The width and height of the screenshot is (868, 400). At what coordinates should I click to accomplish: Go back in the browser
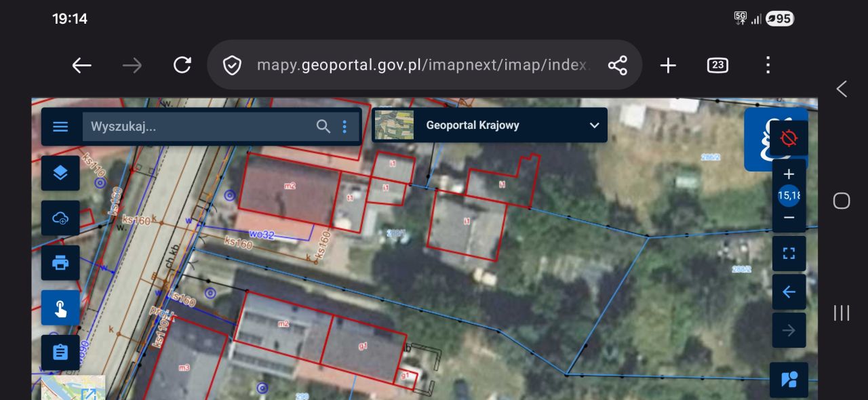point(82,65)
